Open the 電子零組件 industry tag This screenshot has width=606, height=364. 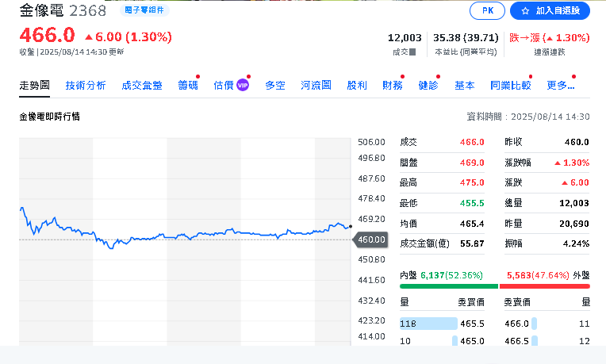point(144,10)
